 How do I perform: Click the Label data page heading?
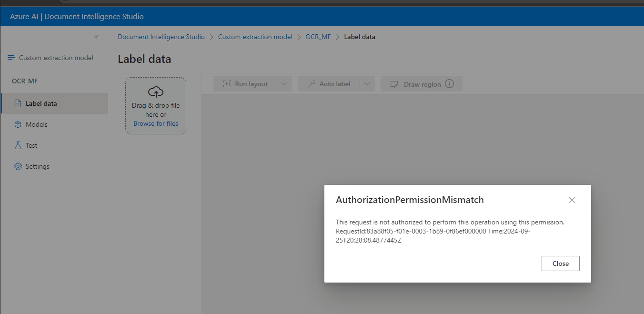[x=144, y=59]
